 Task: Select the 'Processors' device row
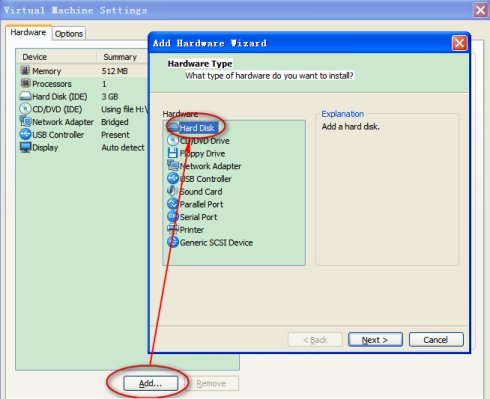point(83,84)
